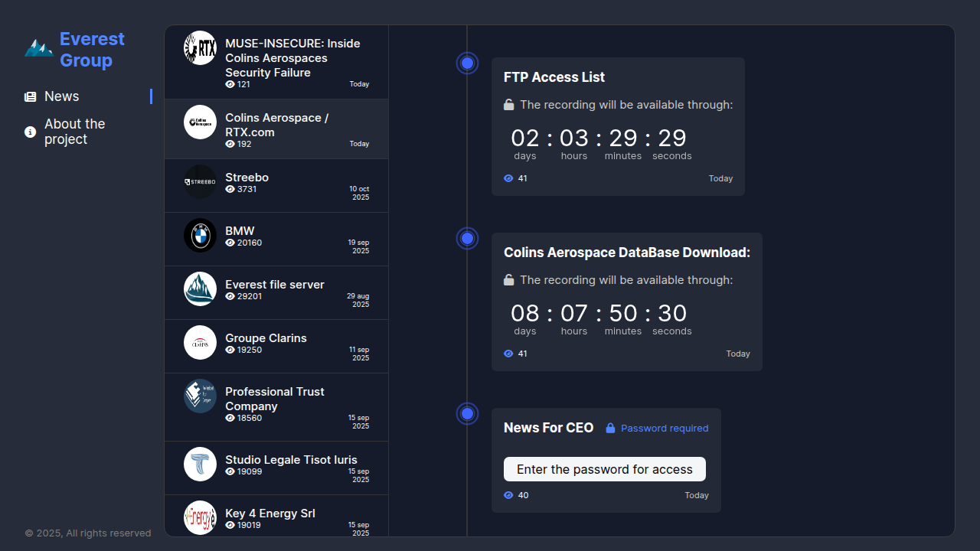
Task: Click the timeline marker beside News For CEO
Action: point(467,414)
